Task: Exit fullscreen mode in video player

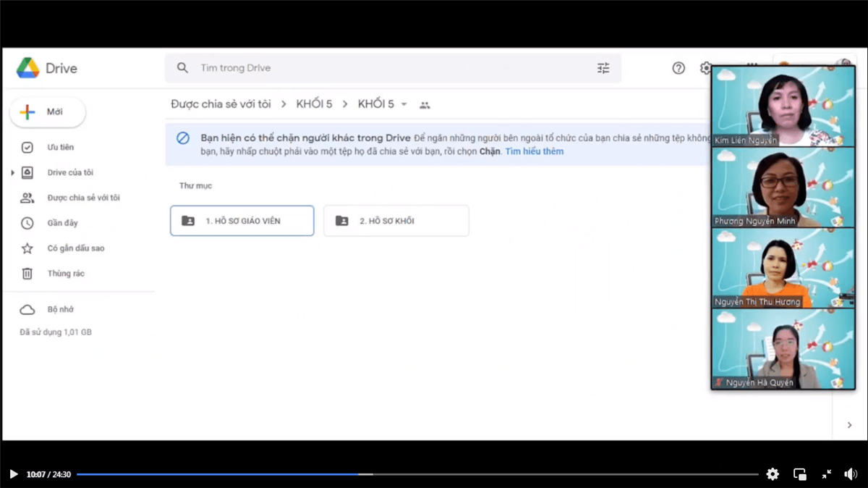Action: click(x=827, y=474)
